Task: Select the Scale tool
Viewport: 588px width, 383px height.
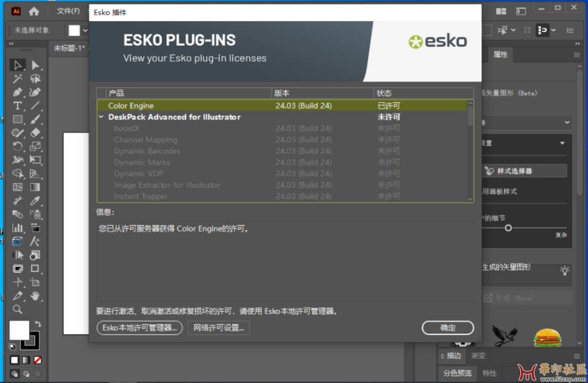Action: click(35, 147)
